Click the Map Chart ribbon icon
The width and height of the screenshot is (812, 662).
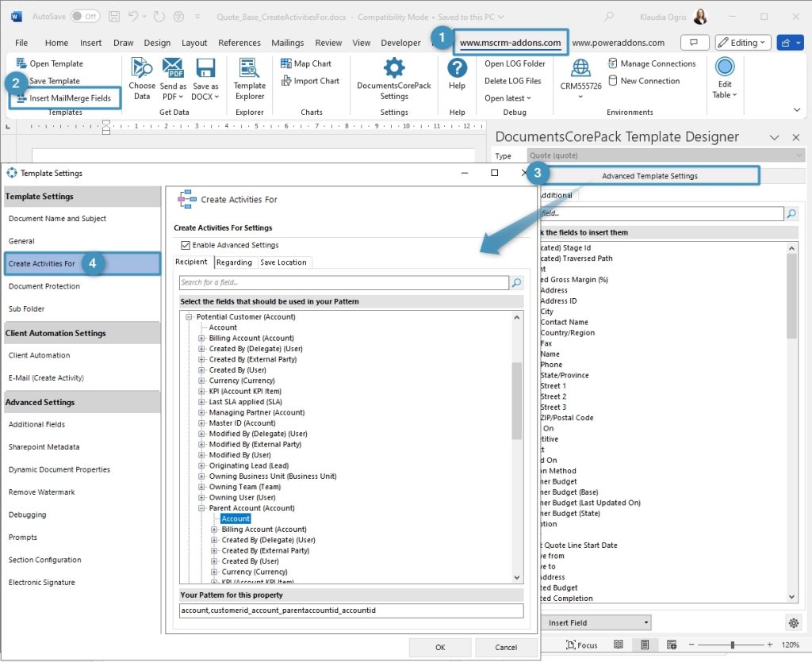[x=285, y=63]
